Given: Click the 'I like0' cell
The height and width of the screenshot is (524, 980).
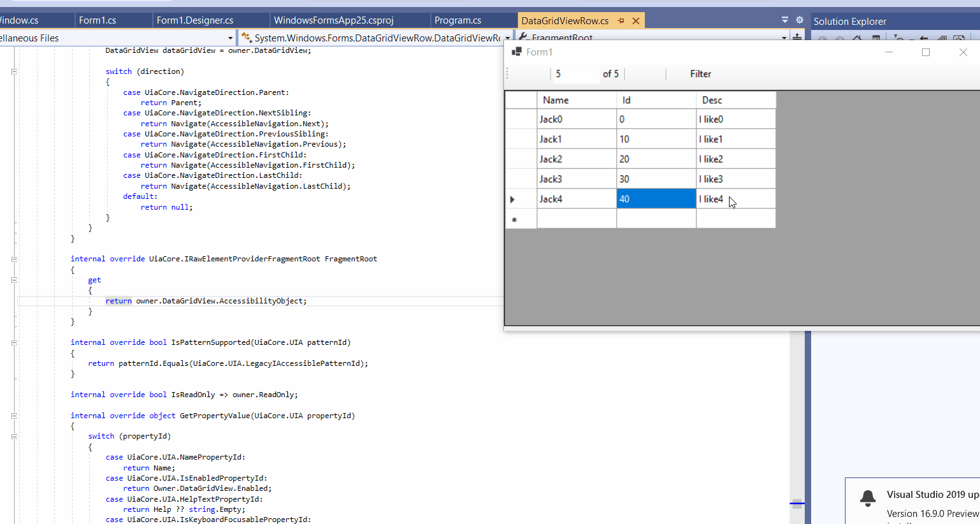Looking at the screenshot, I should point(736,119).
